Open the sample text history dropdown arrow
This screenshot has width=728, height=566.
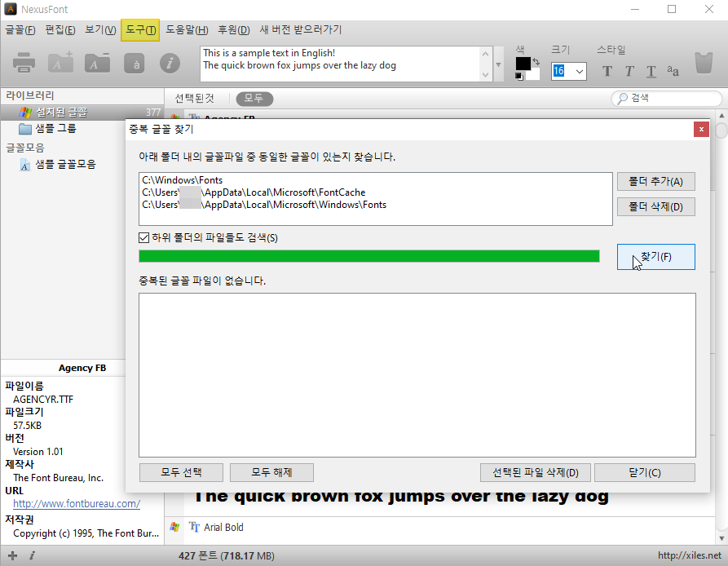[x=498, y=64]
